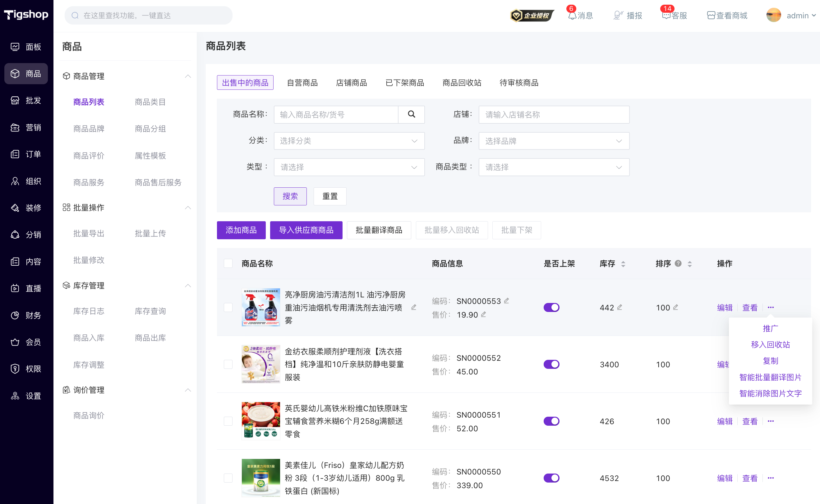Toggle 是否上架 switch for SN0000551
820x504 pixels.
click(551, 421)
